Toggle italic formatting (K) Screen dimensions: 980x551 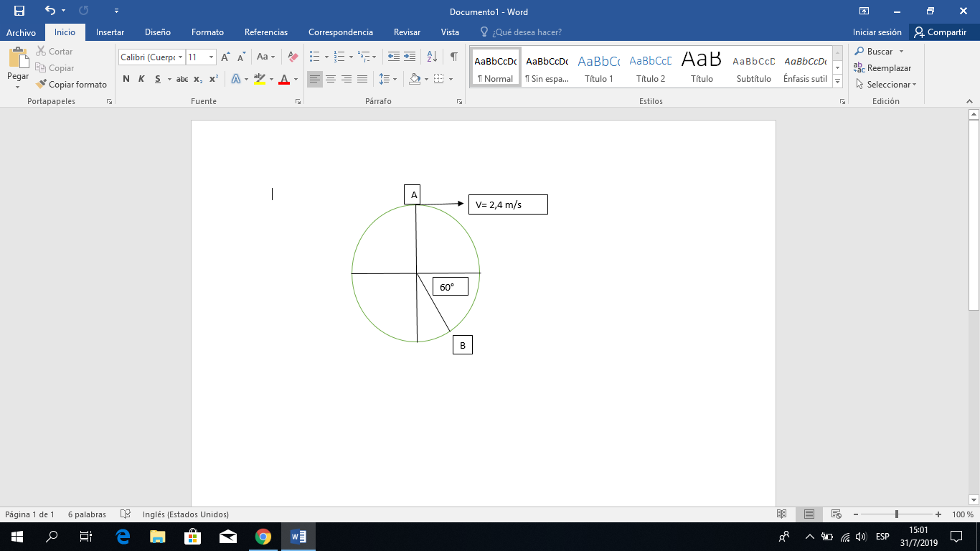(x=141, y=79)
